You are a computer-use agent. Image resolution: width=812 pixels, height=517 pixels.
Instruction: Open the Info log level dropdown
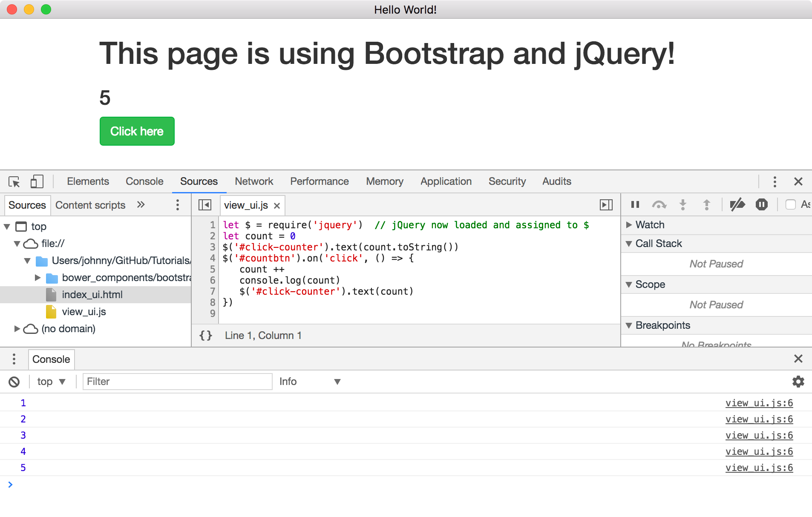[x=310, y=382]
